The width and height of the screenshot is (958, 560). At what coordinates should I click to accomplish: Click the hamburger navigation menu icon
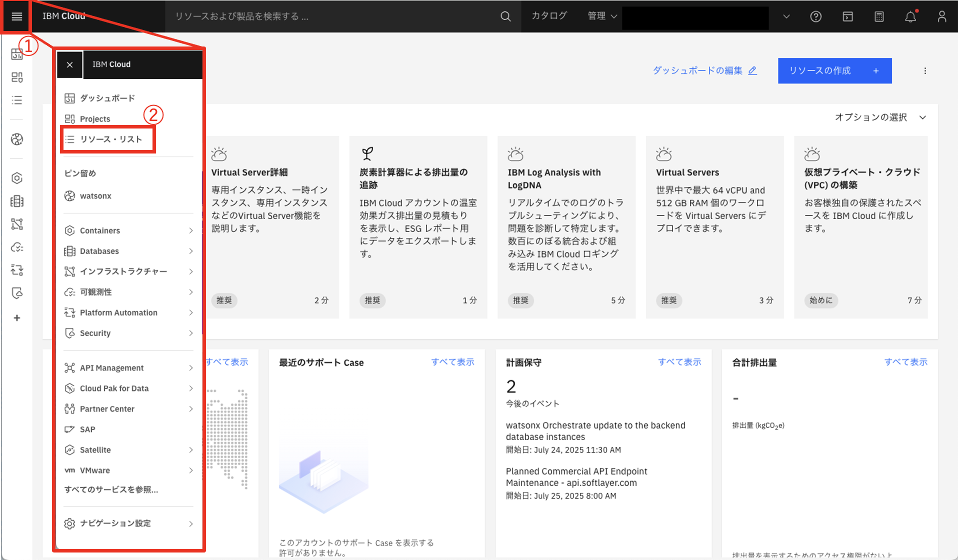click(x=16, y=16)
